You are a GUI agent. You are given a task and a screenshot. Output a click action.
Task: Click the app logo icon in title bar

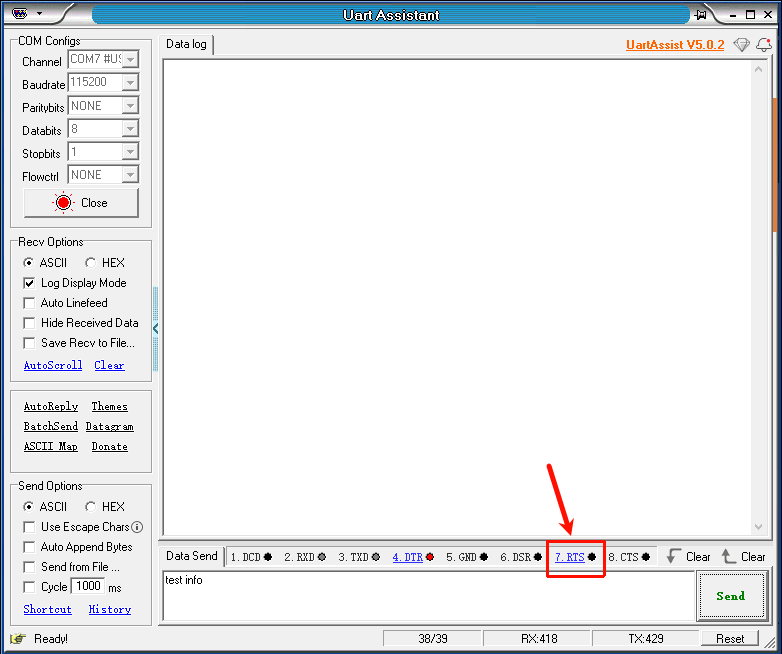20,13
